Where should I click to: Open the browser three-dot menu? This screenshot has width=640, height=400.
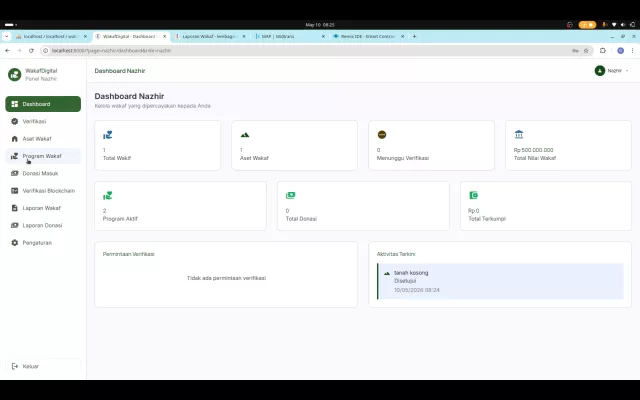pyautogui.click(x=633, y=51)
